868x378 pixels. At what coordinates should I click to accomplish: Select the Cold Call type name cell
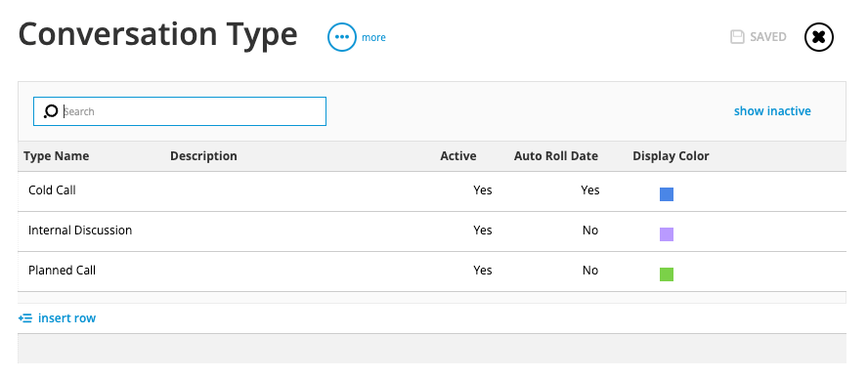(x=52, y=189)
